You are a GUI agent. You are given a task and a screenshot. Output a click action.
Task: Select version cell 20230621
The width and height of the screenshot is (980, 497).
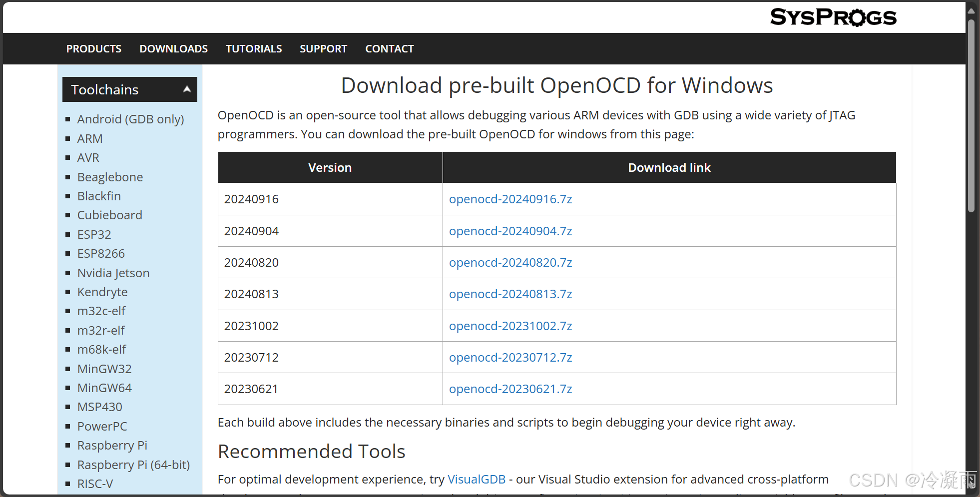330,389
